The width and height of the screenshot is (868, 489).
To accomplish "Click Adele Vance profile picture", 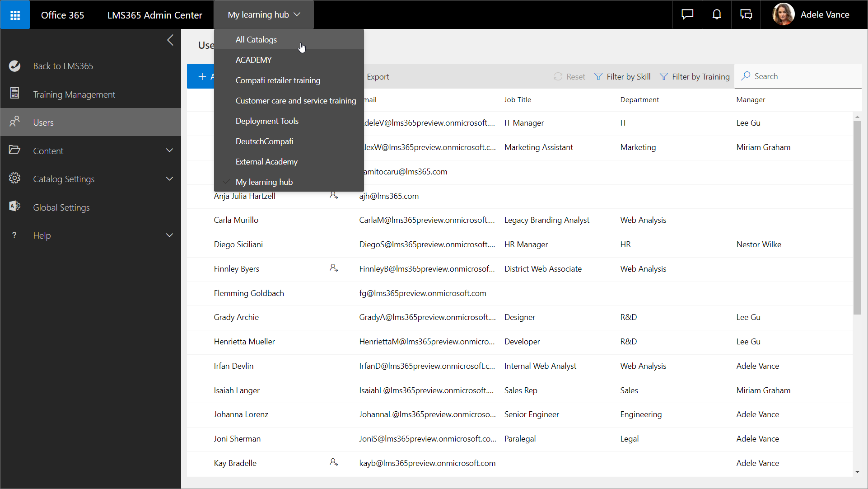I will point(784,15).
